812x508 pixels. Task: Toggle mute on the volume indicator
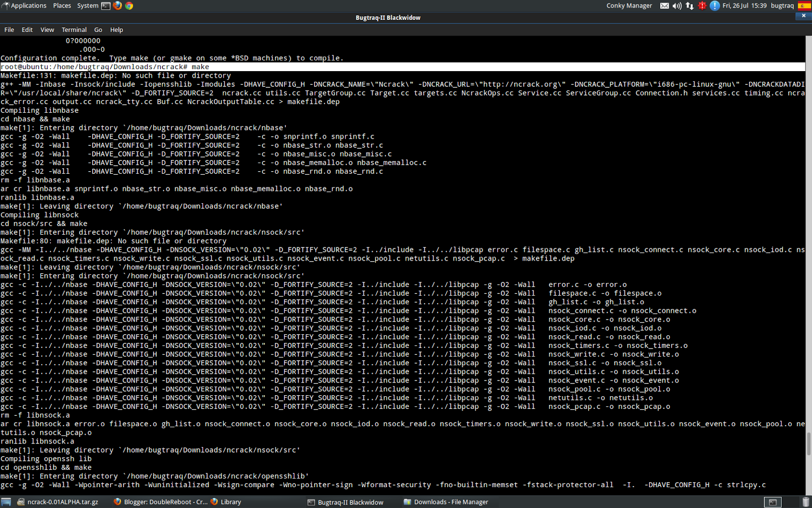point(676,6)
